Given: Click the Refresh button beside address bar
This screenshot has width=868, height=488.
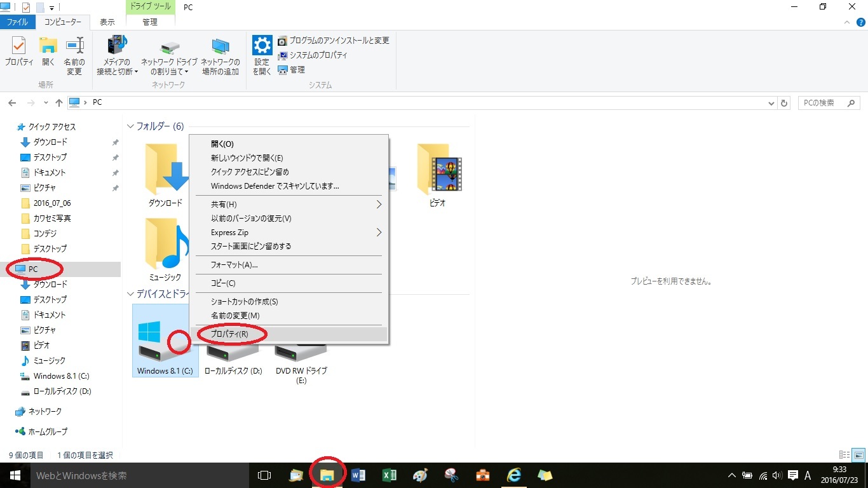Looking at the screenshot, I should pyautogui.click(x=784, y=103).
